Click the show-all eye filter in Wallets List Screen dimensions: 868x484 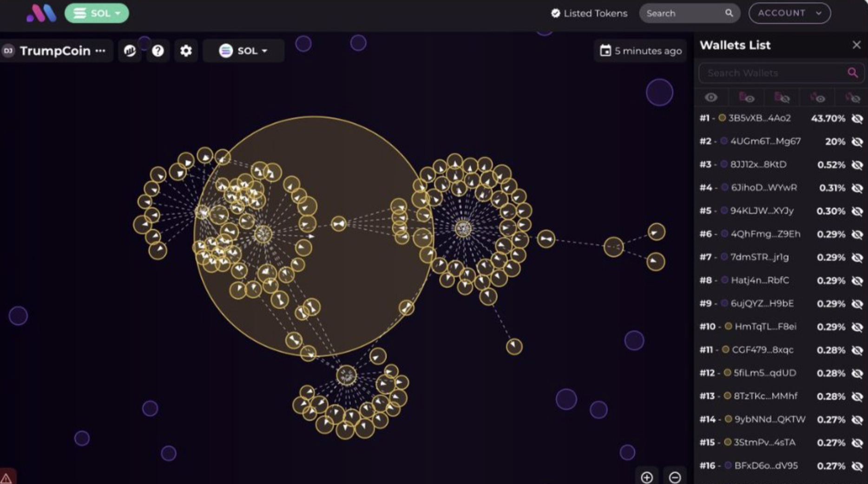coord(711,97)
